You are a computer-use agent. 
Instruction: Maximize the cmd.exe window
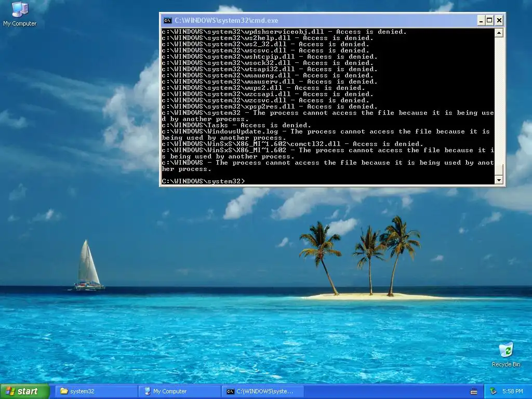tap(489, 20)
